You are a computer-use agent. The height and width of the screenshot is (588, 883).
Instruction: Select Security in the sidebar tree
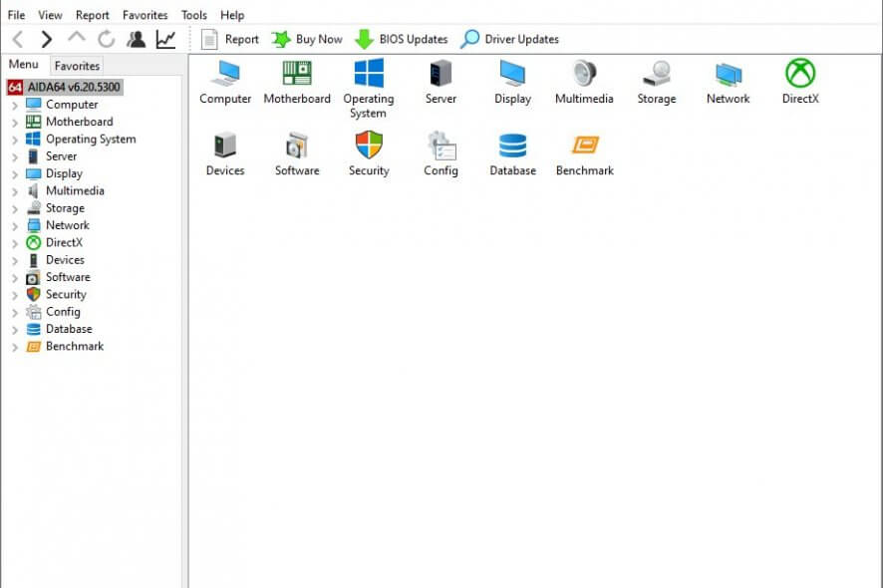tap(66, 295)
